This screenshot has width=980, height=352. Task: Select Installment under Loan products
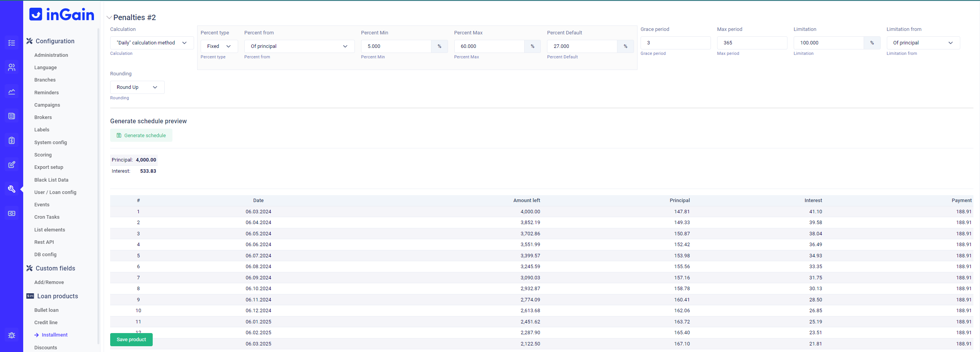tap(55, 335)
